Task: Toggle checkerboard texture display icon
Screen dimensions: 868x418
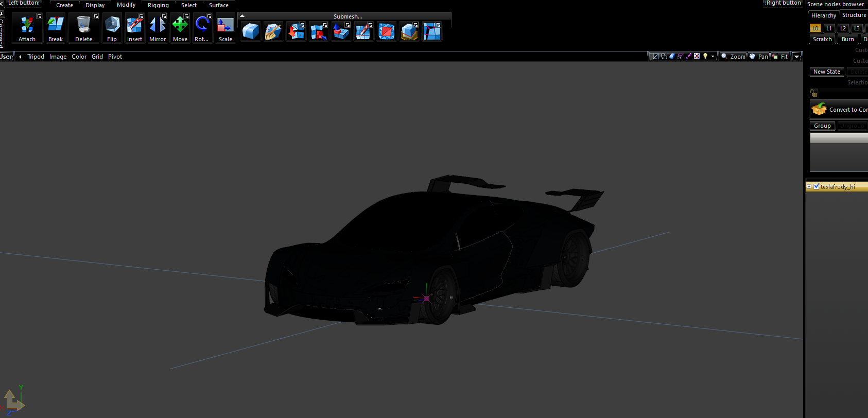Action: [x=697, y=57]
